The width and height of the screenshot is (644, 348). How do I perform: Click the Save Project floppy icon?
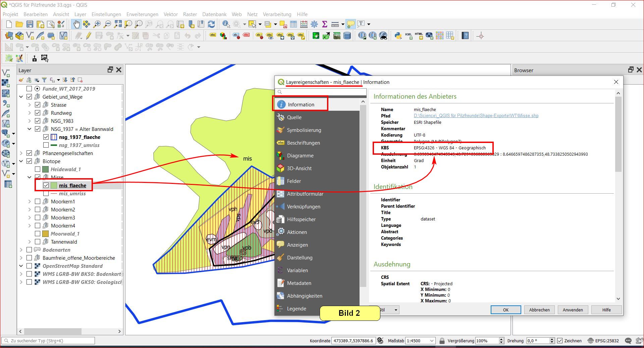[30, 24]
